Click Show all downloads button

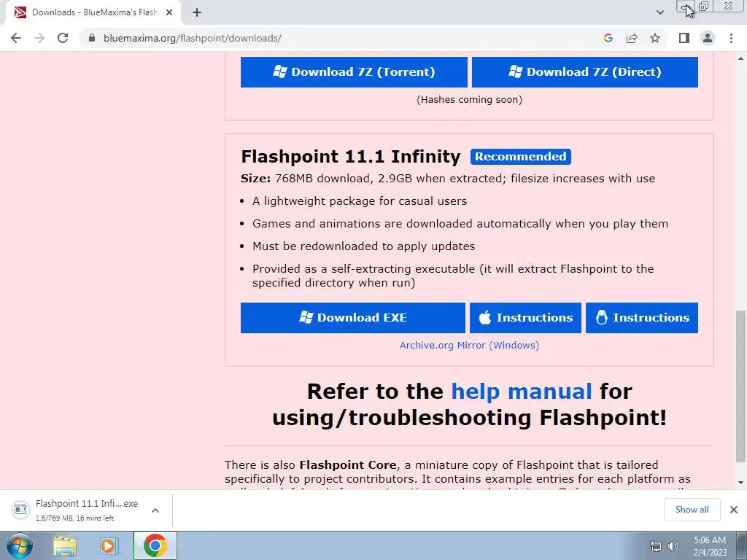click(692, 510)
